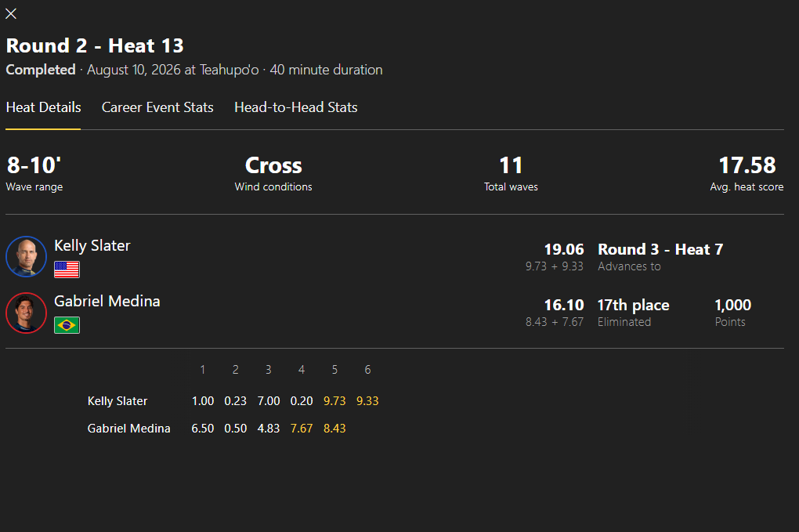Select Gabriel Medina's 8.43 wave score
Screen dimensions: 799x532
334,429
